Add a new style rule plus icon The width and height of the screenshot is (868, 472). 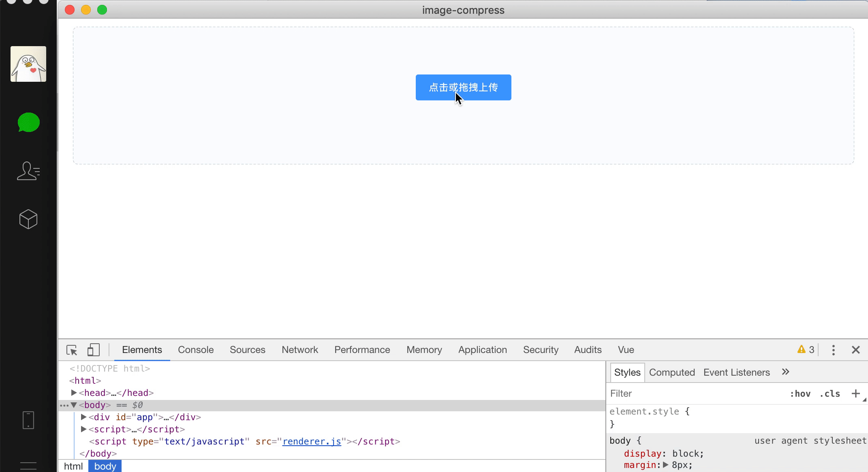855,393
